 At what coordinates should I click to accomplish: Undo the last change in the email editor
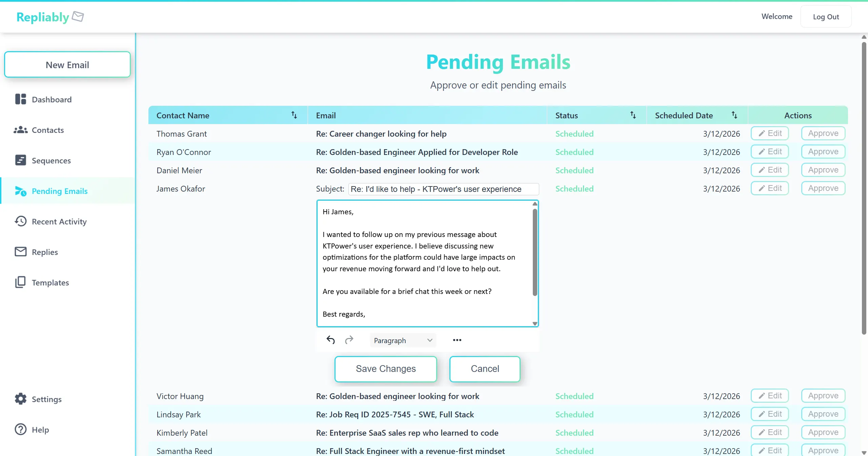coord(330,340)
